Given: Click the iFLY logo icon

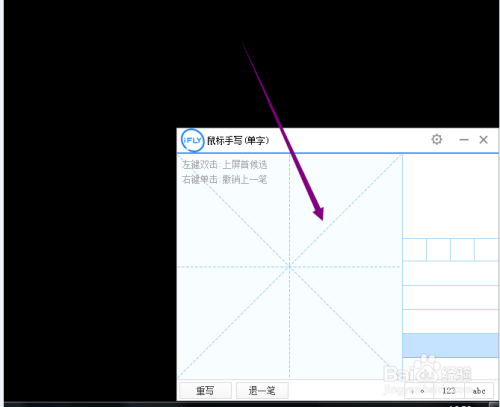Looking at the screenshot, I should (x=192, y=140).
